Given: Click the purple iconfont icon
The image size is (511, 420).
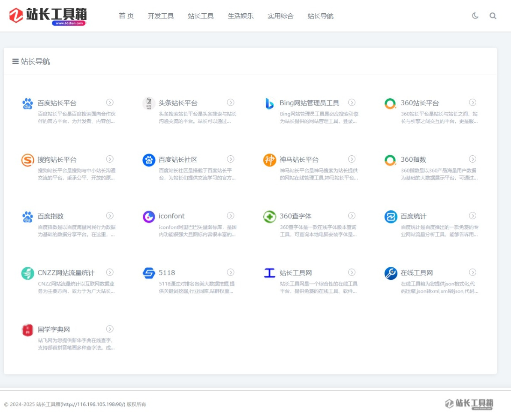Looking at the screenshot, I should tap(149, 217).
